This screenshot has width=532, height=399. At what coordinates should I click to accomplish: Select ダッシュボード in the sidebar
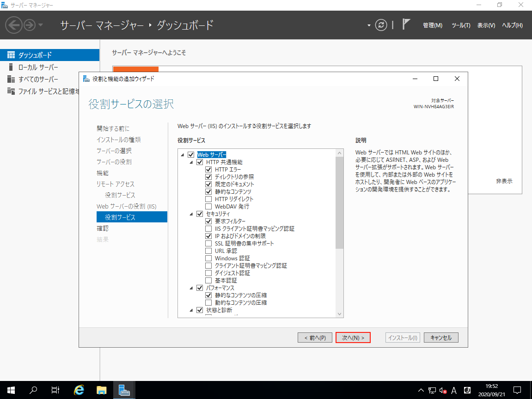(x=49, y=55)
